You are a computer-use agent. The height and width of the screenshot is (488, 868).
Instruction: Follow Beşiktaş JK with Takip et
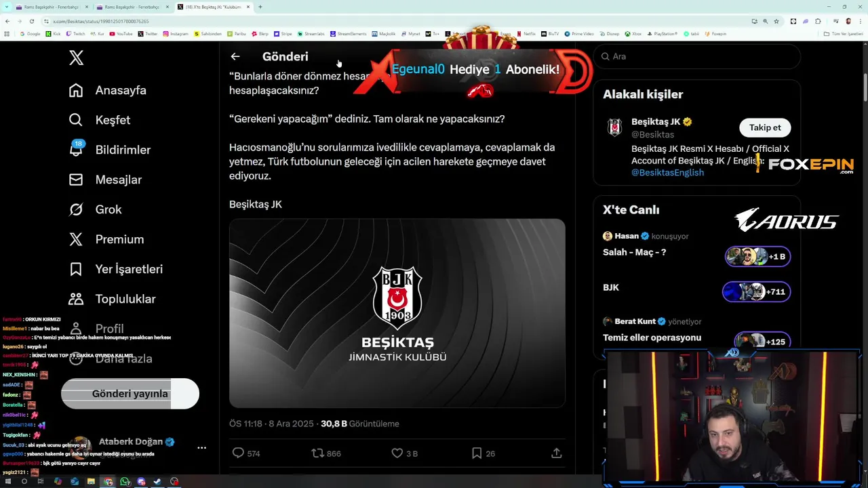[x=765, y=127]
